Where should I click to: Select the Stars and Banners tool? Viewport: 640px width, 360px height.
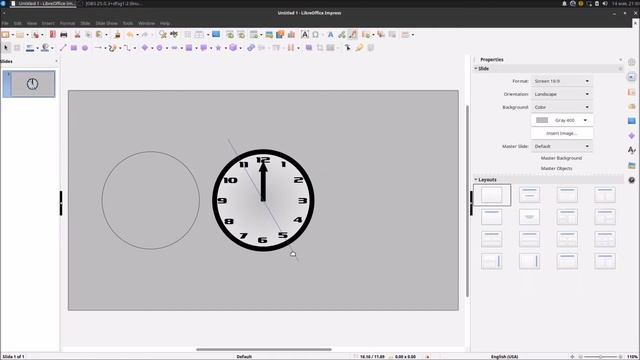pyautogui.click(x=218, y=48)
